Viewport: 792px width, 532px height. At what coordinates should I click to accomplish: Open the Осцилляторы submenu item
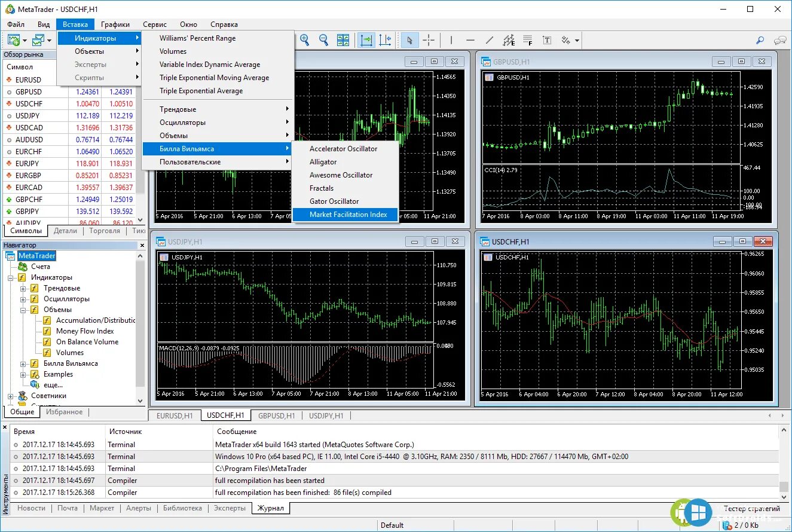(218, 123)
